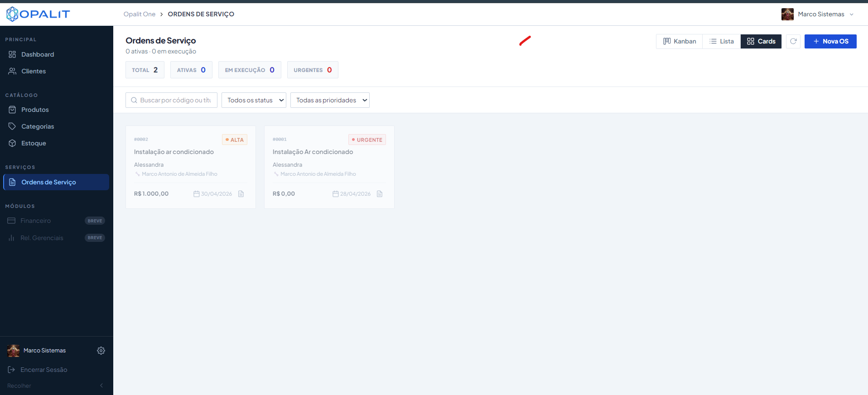This screenshot has height=395, width=868.
Task: Click the URGENTE priority badge
Action: pos(367,140)
